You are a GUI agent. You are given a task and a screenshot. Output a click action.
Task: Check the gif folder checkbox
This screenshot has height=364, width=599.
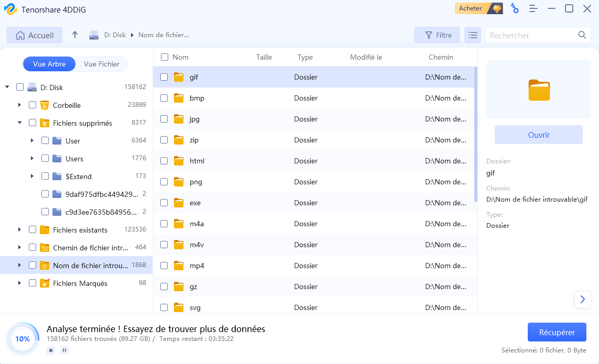(x=164, y=77)
